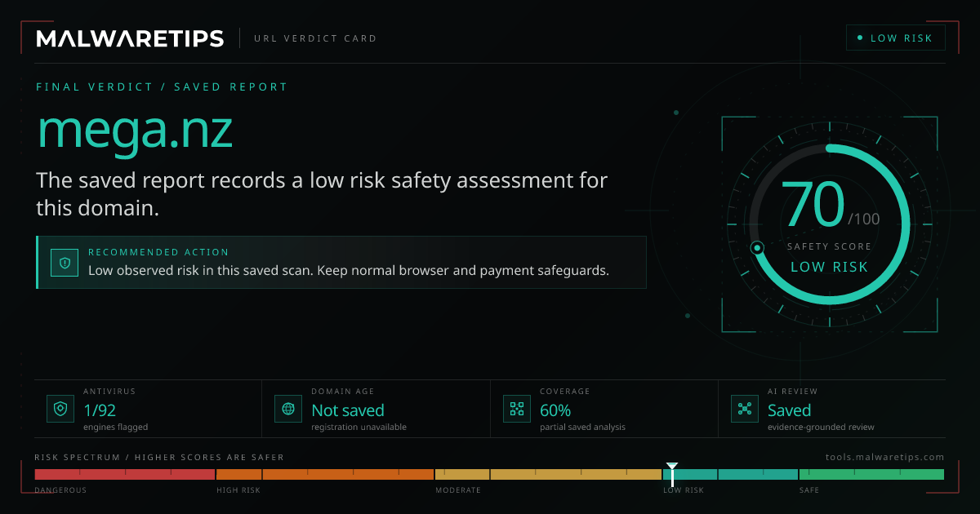Click the MalwareTips logo
Image resolution: width=980 pixels, height=514 pixels.
click(x=130, y=38)
